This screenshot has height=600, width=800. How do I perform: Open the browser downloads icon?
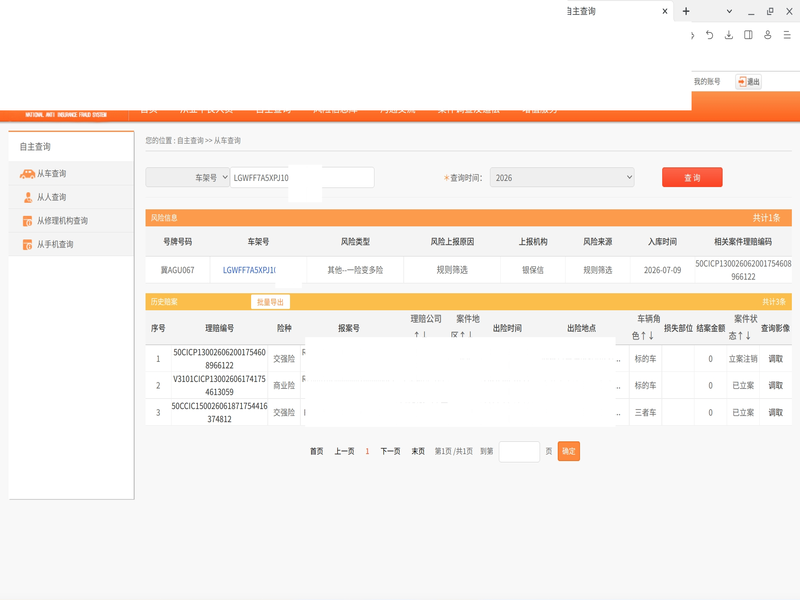click(x=729, y=35)
